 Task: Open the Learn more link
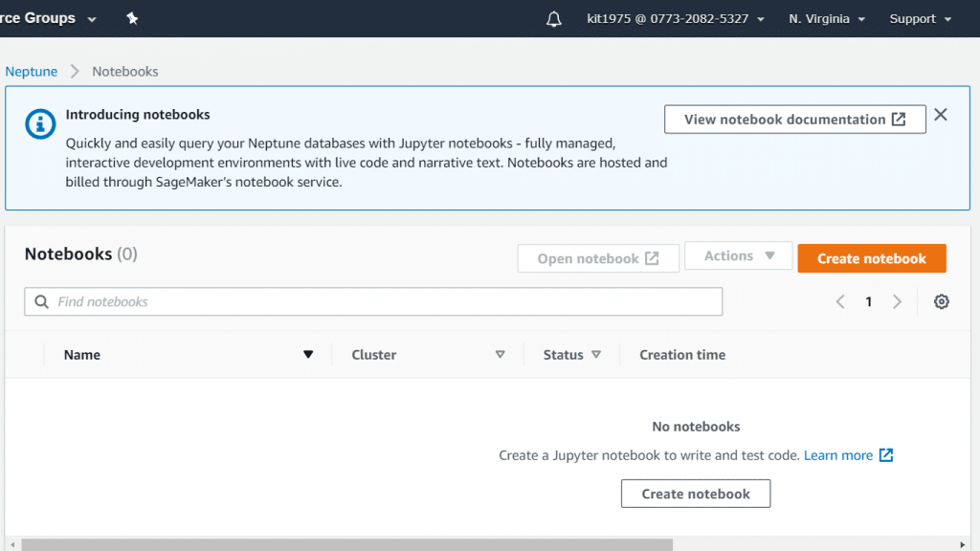click(x=848, y=455)
